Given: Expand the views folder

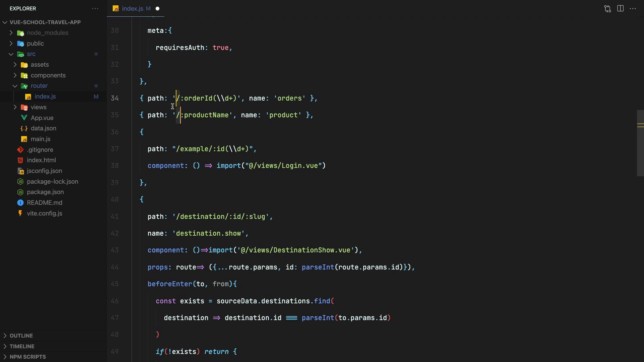Looking at the screenshot, I should tap(15, 107).
